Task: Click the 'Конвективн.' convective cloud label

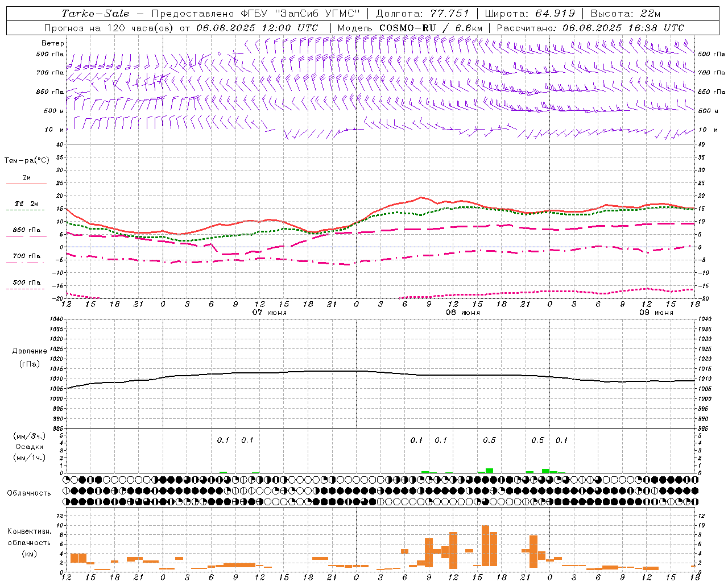Action: click(30, 531)
